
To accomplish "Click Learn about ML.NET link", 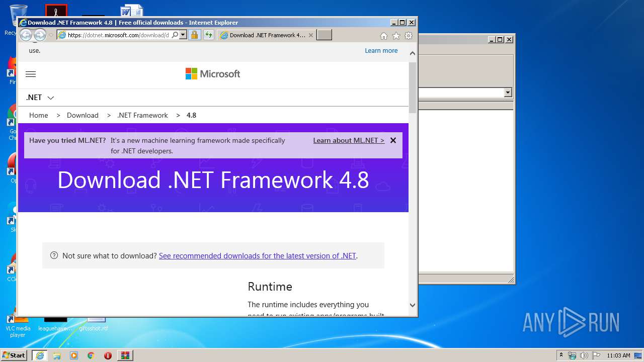I will click(x=349, y=140).
